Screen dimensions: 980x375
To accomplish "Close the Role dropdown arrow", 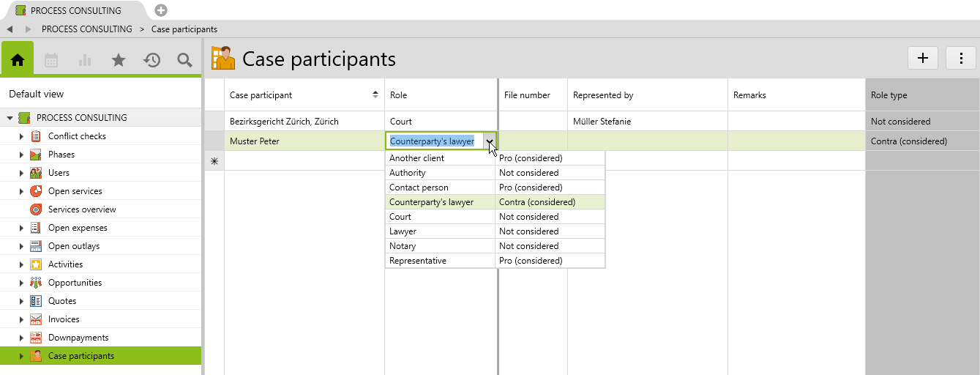I will (x=489, y=141).
